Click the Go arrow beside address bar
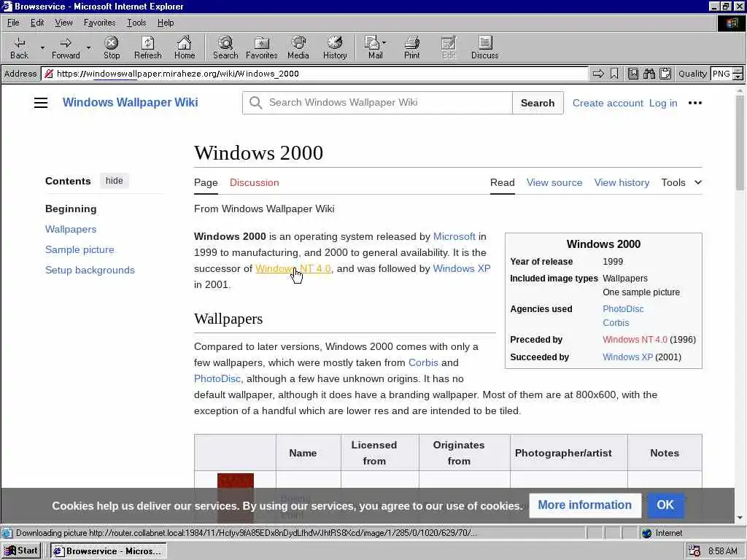 click(598, 74)
